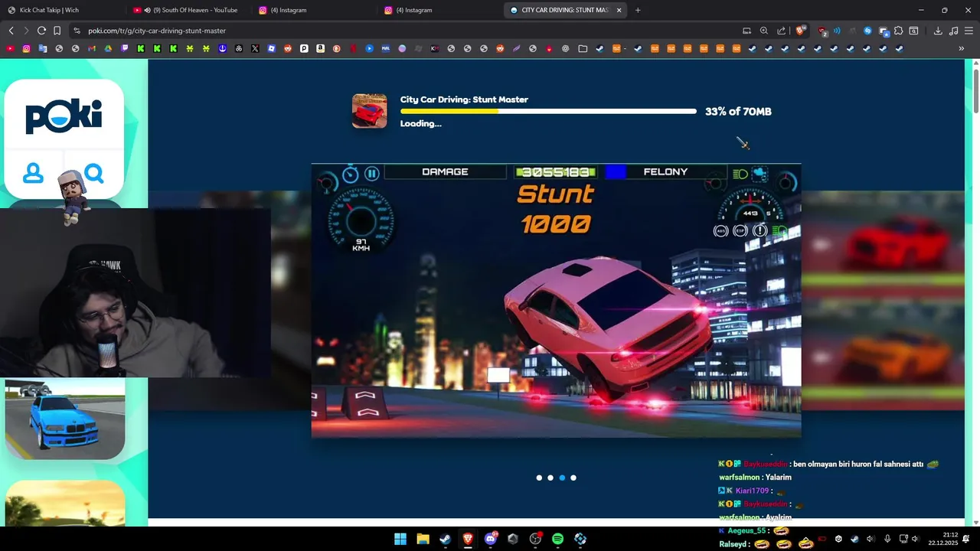
Task: Open Discord from the taskbar
Action: pos(490,539)
